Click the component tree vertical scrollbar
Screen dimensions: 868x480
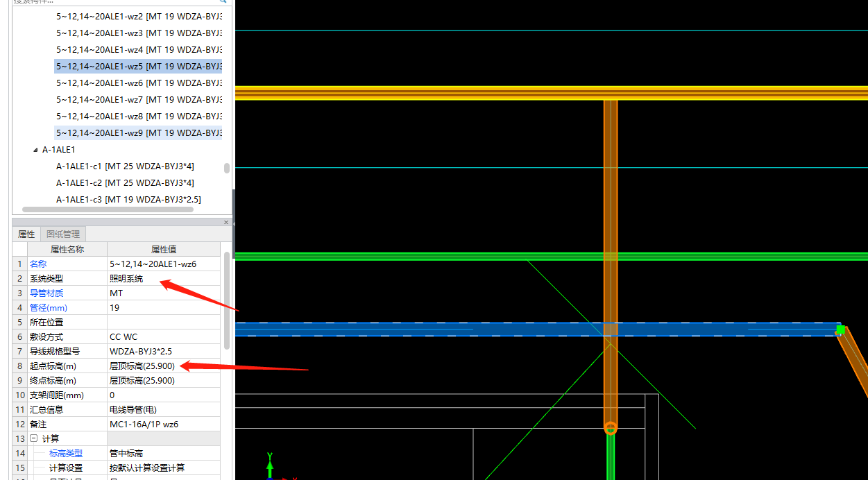227,168
